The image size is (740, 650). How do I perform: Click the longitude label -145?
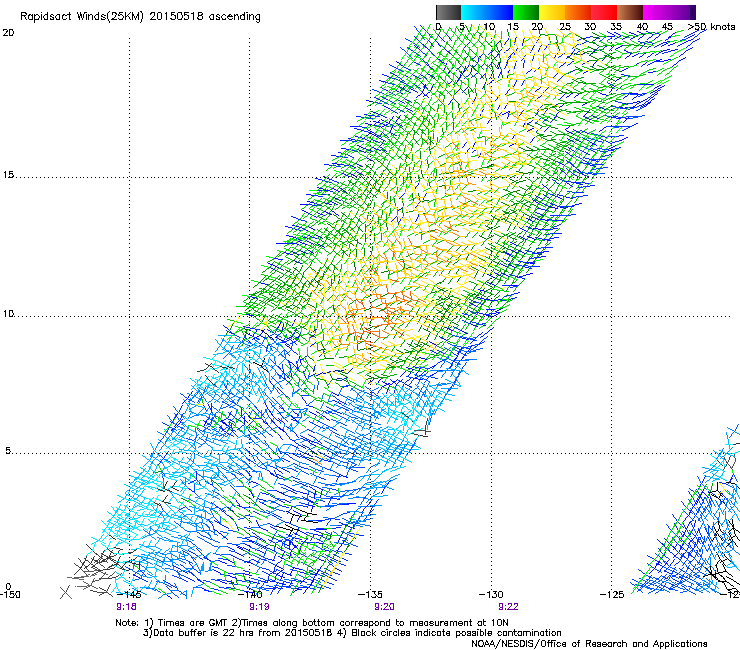pyautogui.click(x=129, y=594)
